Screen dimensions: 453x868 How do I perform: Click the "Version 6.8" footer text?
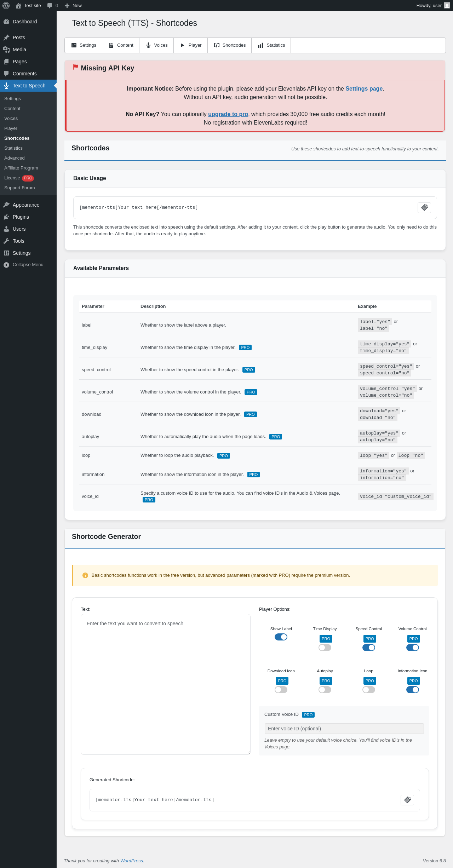[x=434, y=861]
